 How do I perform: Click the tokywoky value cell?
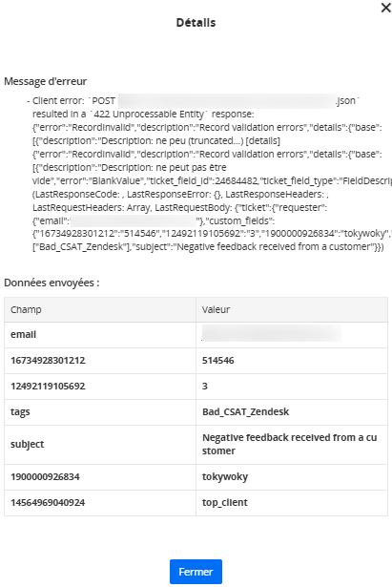[292, 477]
